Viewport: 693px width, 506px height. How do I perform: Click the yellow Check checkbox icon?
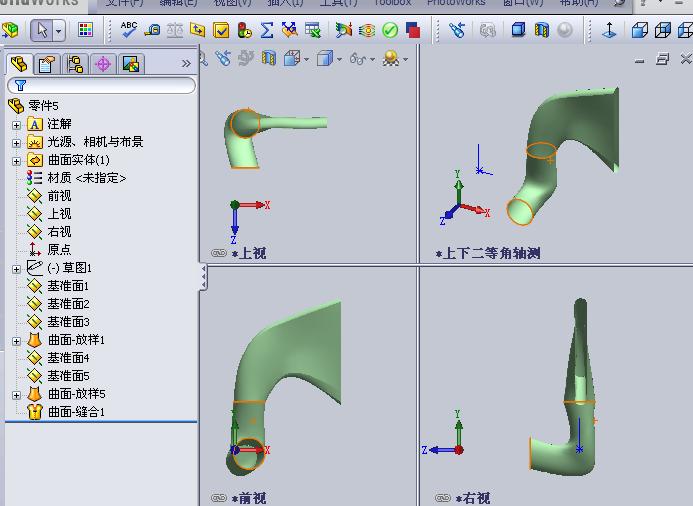(221, 30)
